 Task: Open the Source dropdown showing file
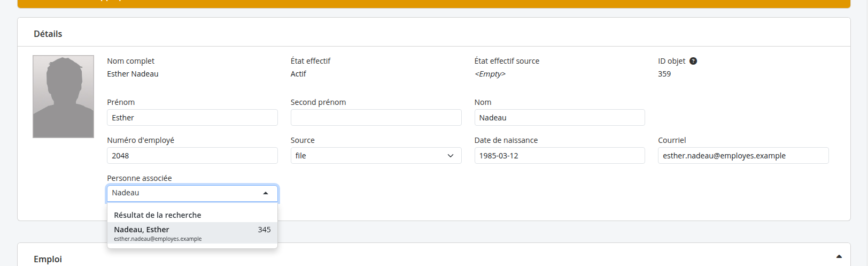click(x=376, y=156)
